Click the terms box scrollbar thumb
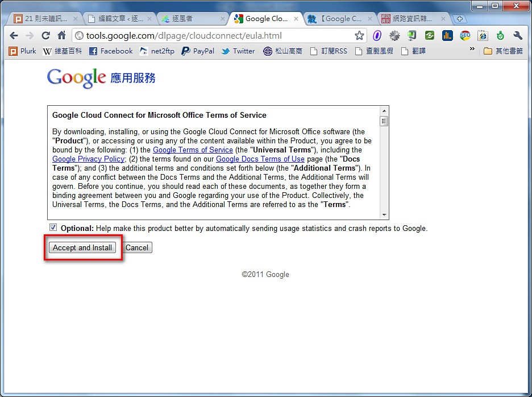 coord(384,121)
